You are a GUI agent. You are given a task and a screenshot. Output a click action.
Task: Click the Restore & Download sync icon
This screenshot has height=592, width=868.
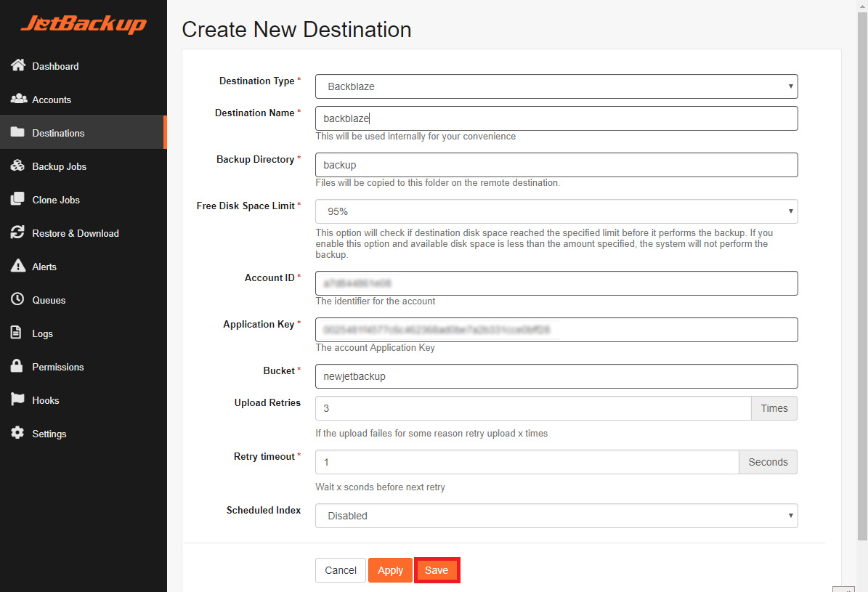point(17,232)
